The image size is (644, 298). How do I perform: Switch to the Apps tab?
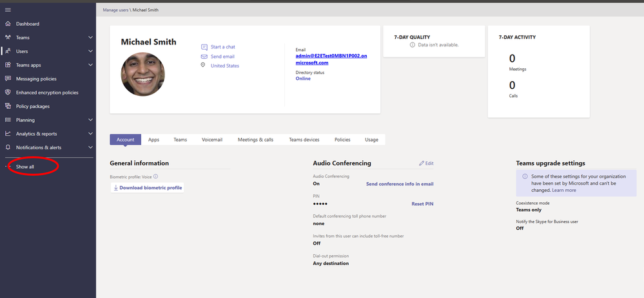click(x=153, y=140)
